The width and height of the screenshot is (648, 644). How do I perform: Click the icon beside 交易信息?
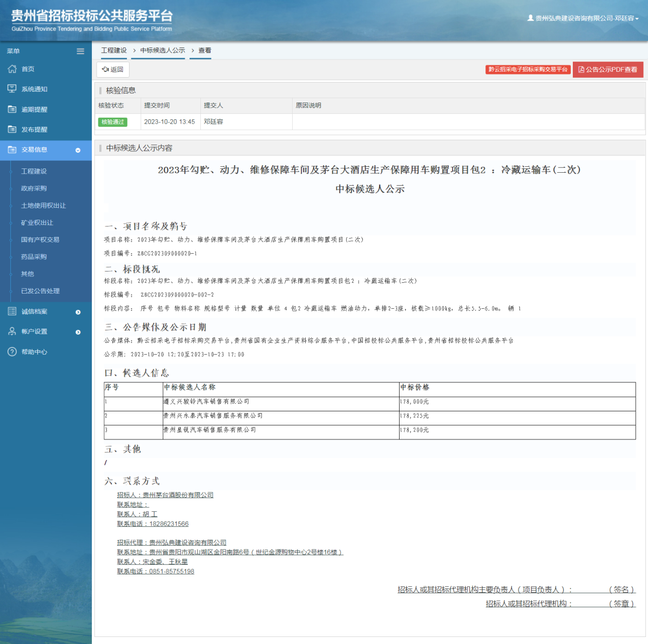click(x=12, y=150)
